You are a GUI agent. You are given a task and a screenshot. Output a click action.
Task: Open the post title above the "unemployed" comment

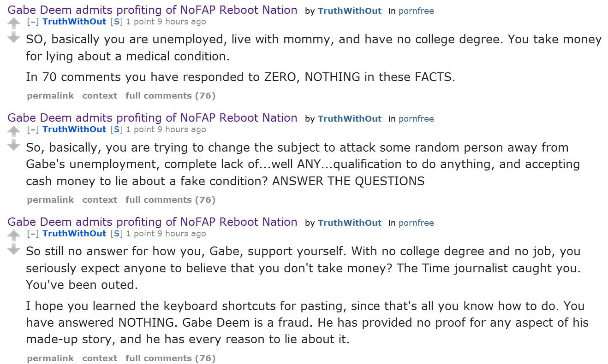tap(153, 10)
